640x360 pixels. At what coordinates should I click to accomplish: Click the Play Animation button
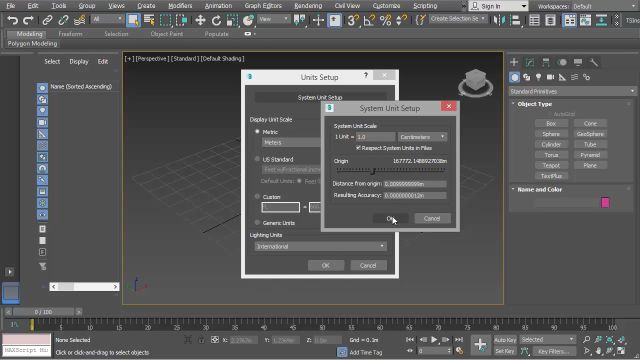[x=434, y=340]
